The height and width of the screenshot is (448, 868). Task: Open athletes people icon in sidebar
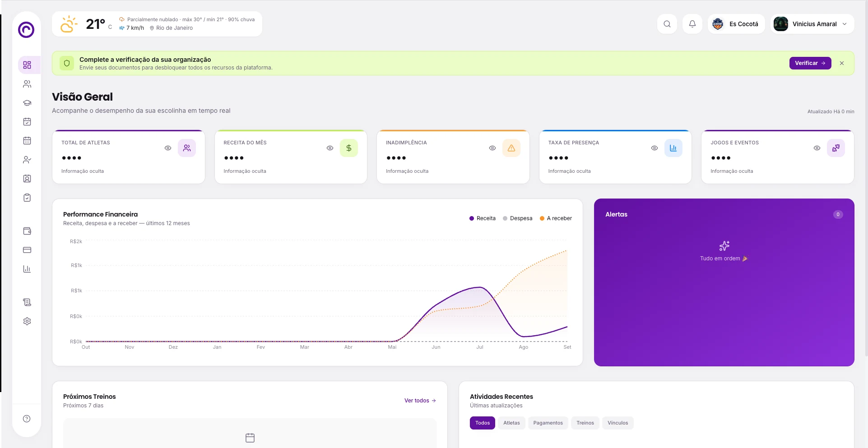tap(27, 84)
